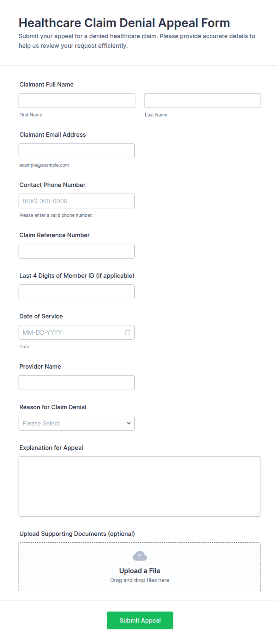277x644 pixels.
Task: Click the Upload Supporting Documents label
Action: click(77, 534)
